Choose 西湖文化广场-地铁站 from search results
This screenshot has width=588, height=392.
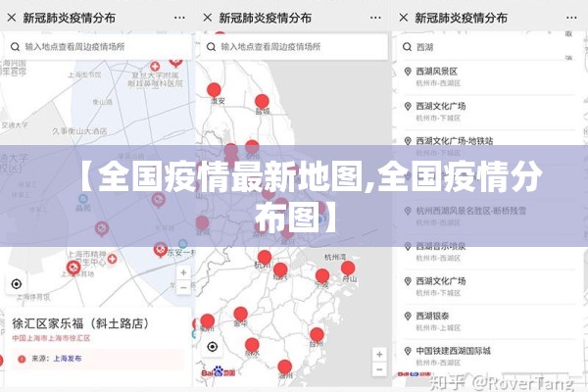pyautogui.click(x=487, y=146)
